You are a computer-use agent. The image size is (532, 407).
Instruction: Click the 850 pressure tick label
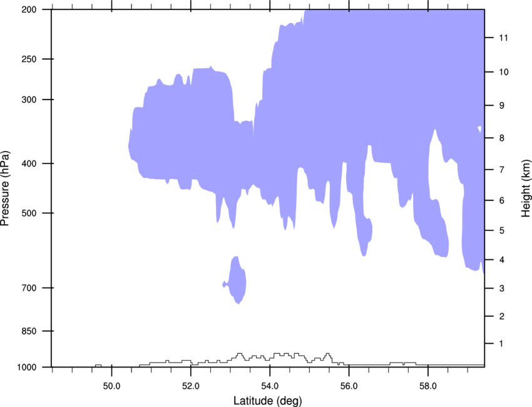(29, 331)
